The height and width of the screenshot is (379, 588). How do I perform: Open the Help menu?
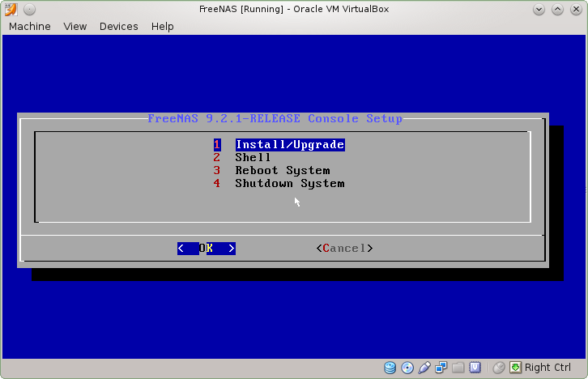[162, 26]
